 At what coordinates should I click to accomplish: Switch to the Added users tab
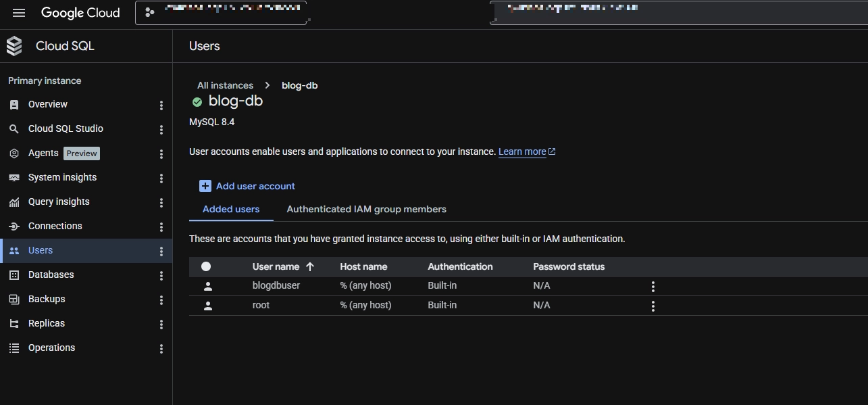231,209
